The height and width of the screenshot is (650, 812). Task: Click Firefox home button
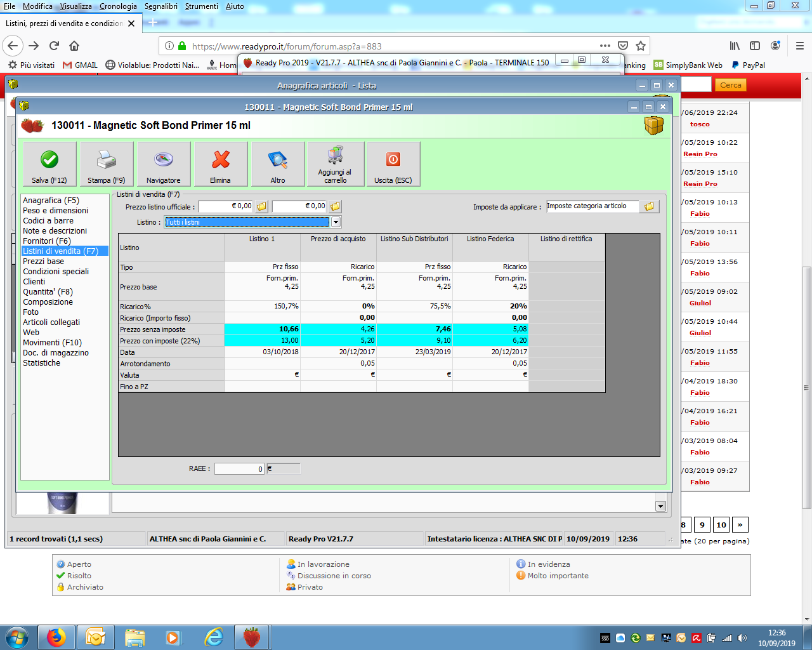click(x=74, y=46)
